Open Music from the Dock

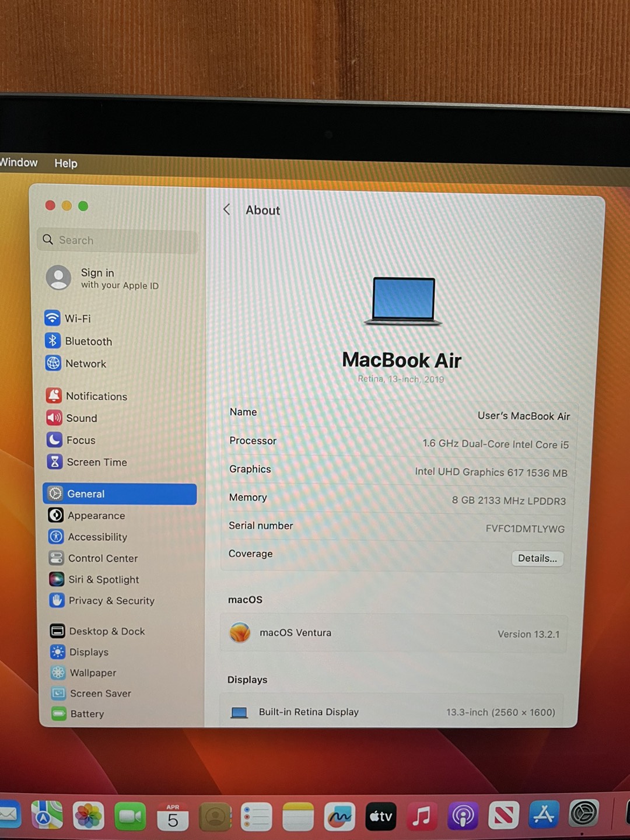421,815
